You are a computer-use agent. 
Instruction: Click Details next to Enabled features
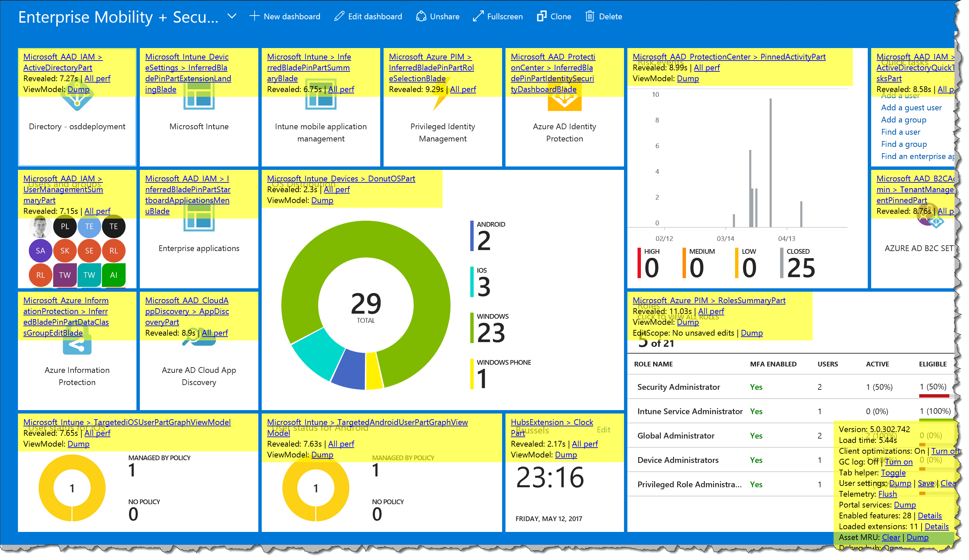[929, 515]
